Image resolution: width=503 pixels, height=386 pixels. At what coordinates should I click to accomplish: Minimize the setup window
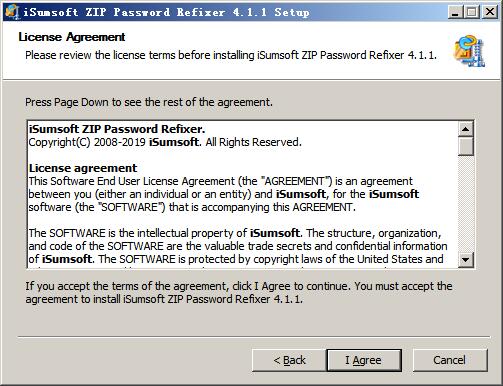coord(455,12)
